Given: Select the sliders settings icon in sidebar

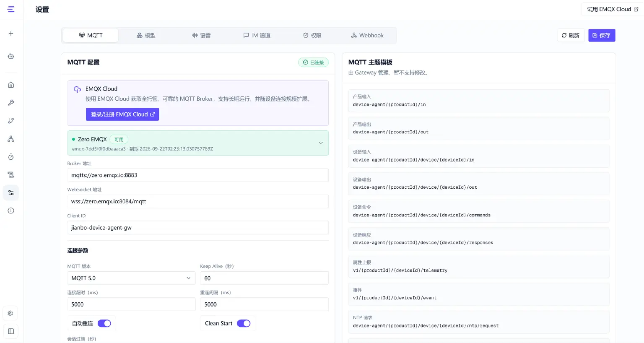Looking at the screenshot, I should tap(11, 193).
